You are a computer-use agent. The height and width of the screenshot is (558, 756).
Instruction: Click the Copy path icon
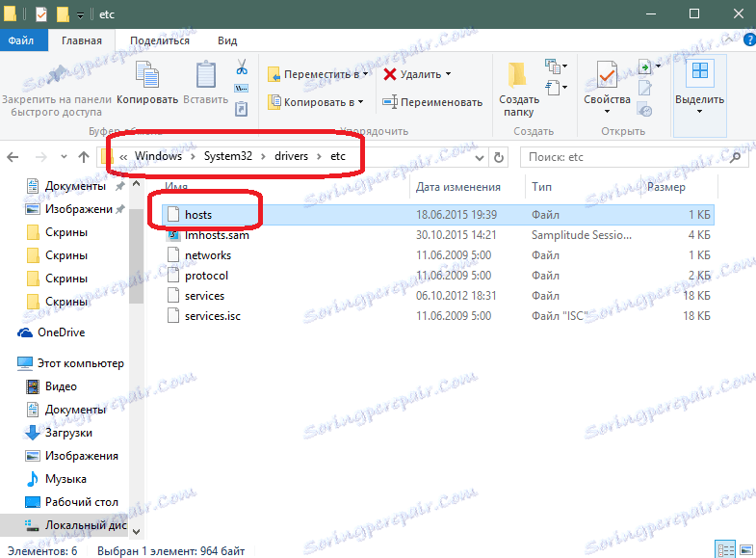click(x=241, y=89)
